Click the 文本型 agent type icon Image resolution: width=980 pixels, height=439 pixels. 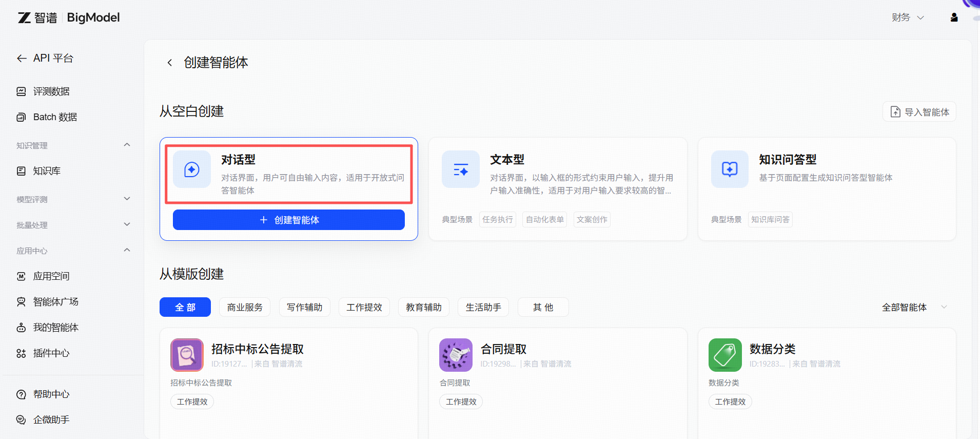coord(461,169)
